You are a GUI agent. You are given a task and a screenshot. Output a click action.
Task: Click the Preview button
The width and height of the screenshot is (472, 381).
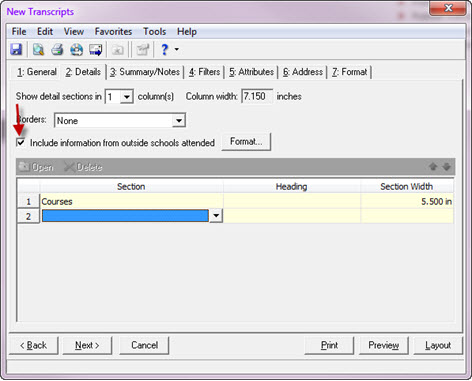(x=384, y=345)
